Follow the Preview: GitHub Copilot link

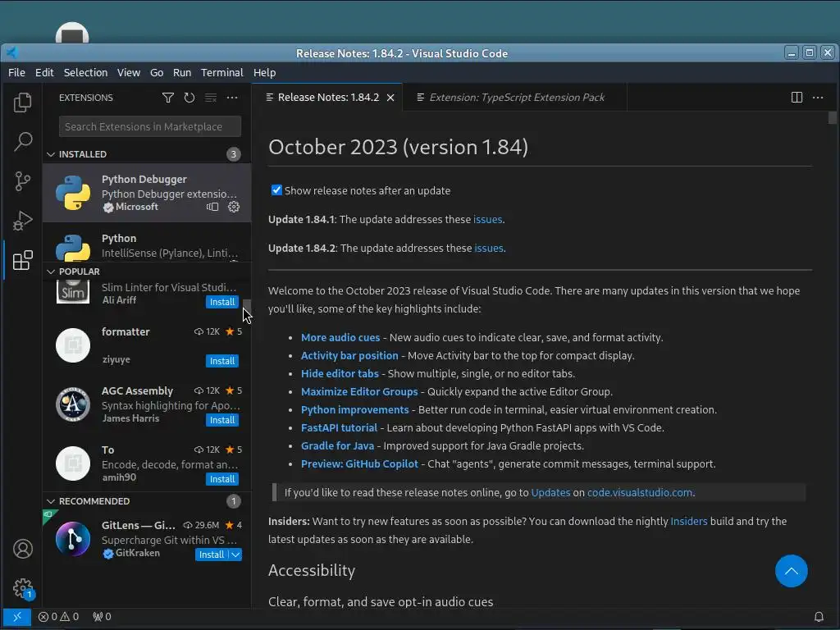(359, 464)
